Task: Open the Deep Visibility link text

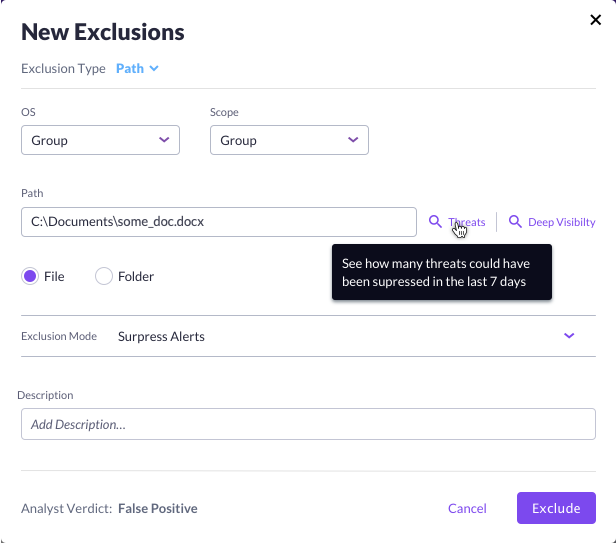Action: [x=561, y=222]
